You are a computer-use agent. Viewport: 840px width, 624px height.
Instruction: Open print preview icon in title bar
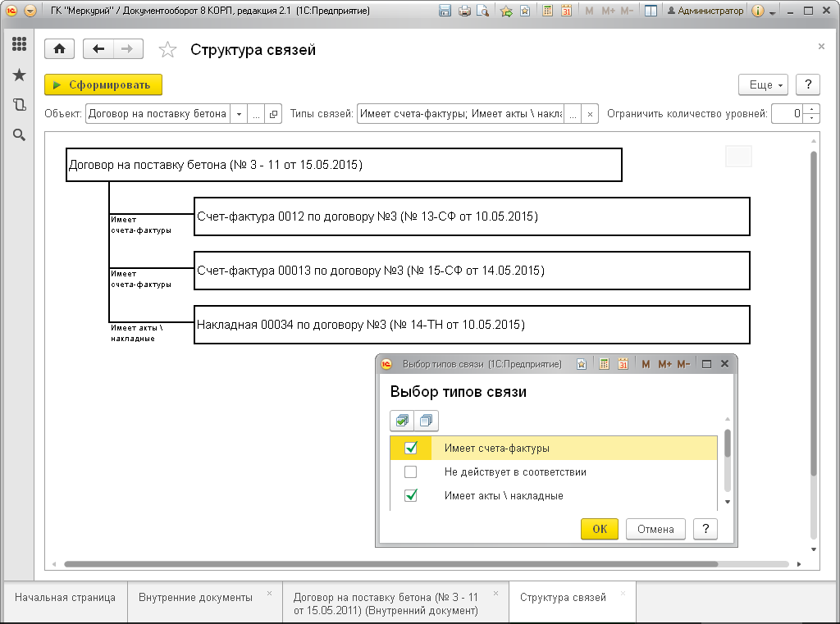coord(482,11)
